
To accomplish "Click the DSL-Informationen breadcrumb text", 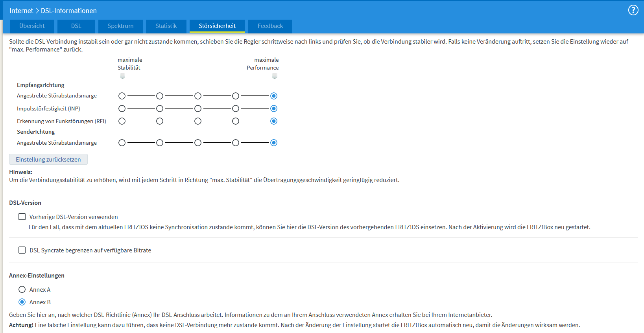I will tap(69, 11).
